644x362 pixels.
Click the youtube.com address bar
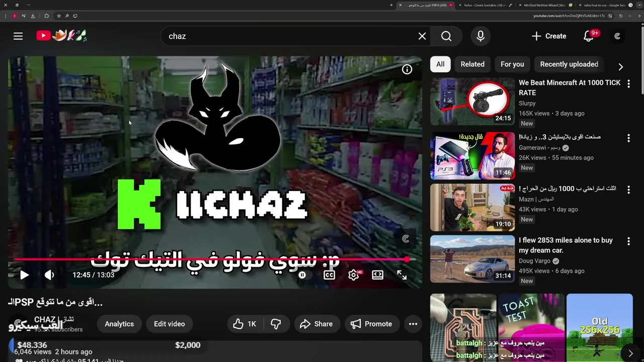click(569, 16)
